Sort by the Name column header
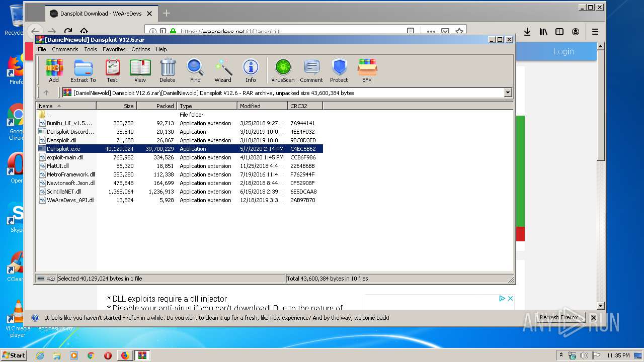This screenshot has height=362, width=644. tap(66, 106)
